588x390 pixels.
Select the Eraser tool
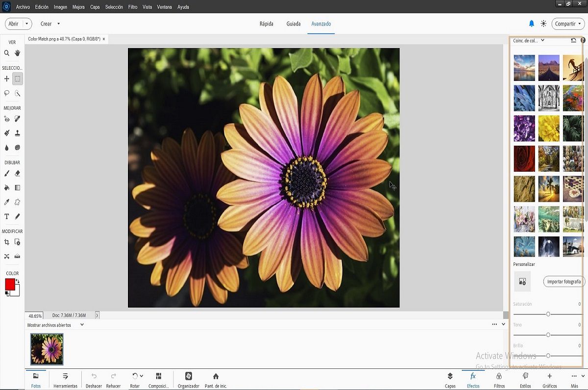18,173
